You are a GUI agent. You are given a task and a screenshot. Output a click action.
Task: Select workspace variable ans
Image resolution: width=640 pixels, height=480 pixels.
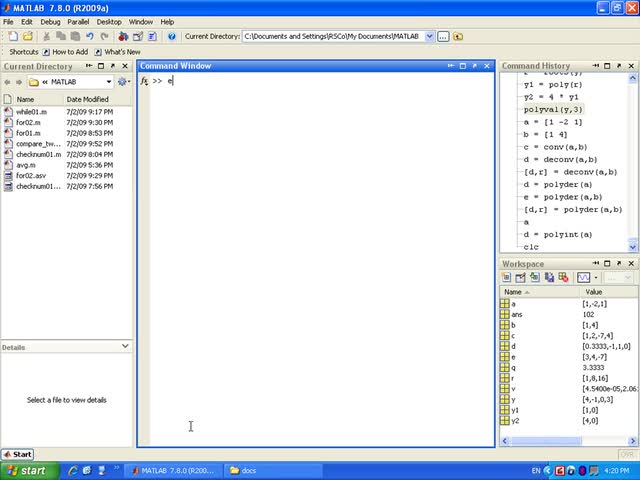517,314
